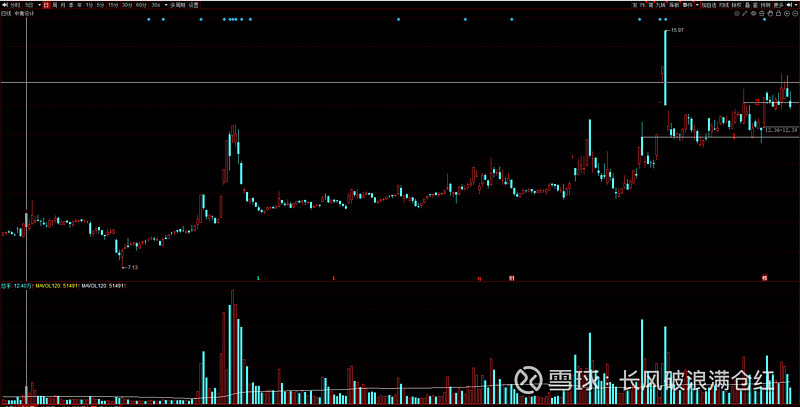The width and height of the screenshot is (800, 407).
Task: Click the circled minus zoom-out icon
Action: (795, 14)
